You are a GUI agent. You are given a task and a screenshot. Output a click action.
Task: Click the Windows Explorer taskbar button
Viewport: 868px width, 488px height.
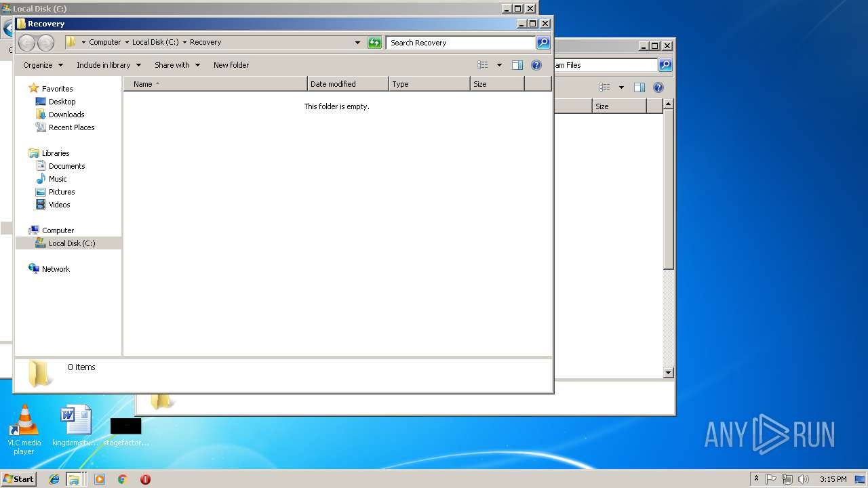tap(74, 479)
